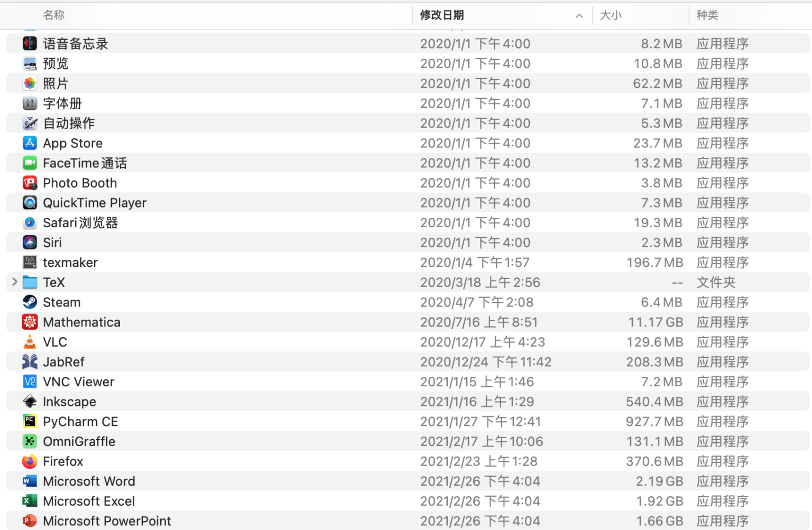812x530 pixels.
Task: Select the "语音备忘录" file name
Action: pos(76,44)
